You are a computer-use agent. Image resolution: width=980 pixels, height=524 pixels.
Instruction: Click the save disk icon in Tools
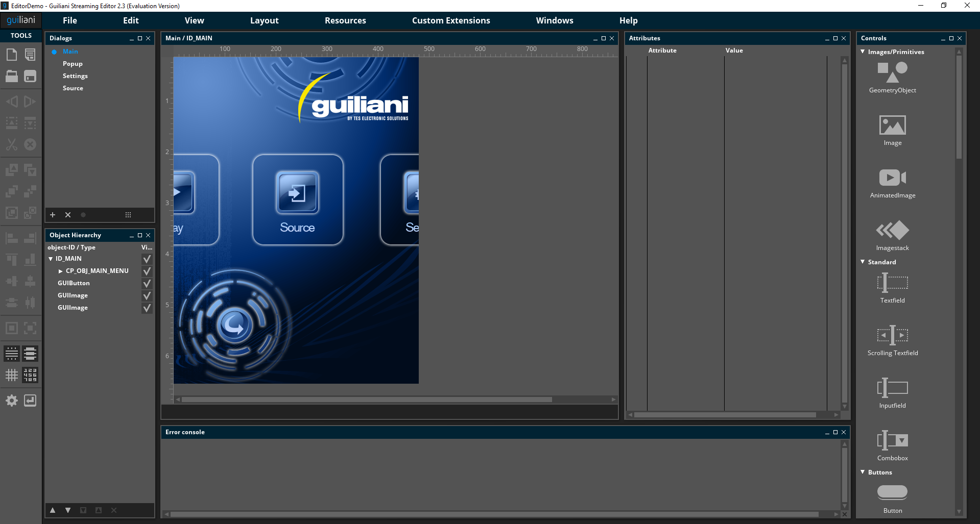coord(30,76)
